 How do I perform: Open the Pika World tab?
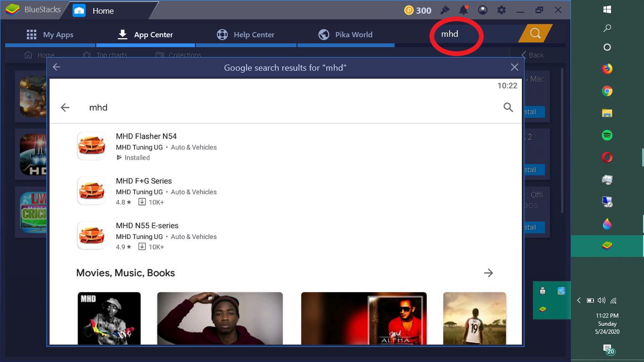[x=346, y=34]
